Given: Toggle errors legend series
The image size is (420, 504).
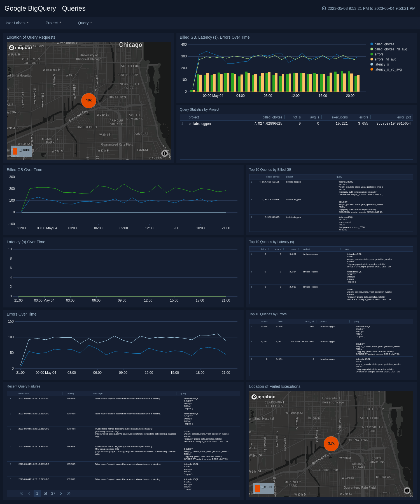Looking at the screenshot, I should click(x=377, y=54).
